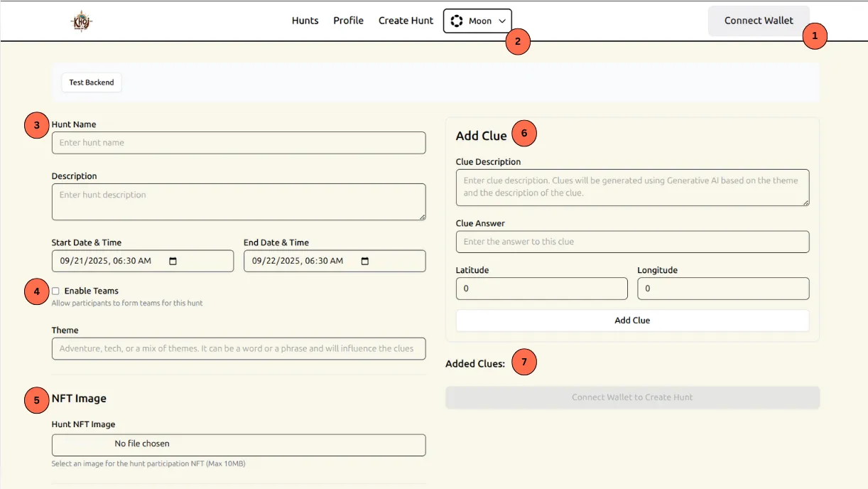868x489 pixels.
Task: Focus the Hunt Name input field
Action: click(239, 143)
